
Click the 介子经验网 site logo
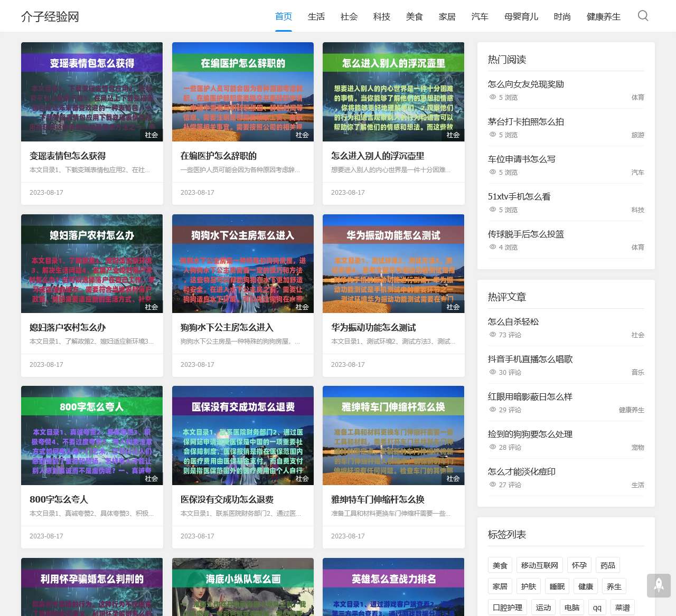point(50,16)
